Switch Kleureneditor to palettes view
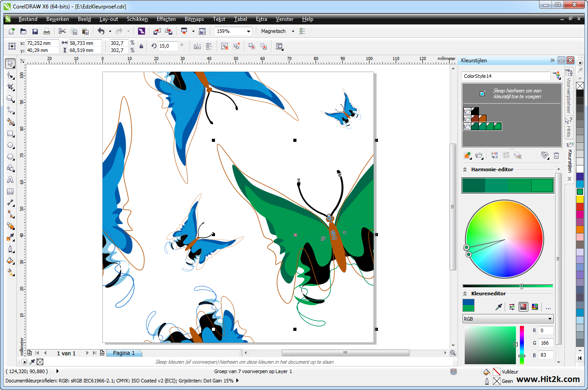The height and width of the screenshot is (390, 588). (x=535, y=307)
